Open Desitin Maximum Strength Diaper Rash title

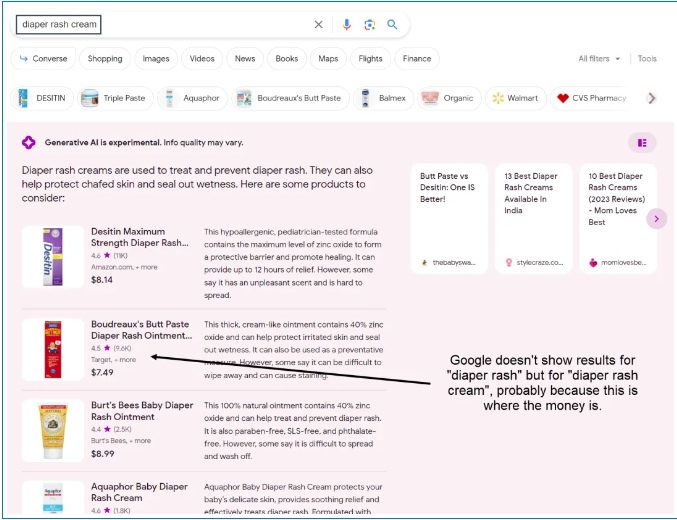click(x=139, y=237)
